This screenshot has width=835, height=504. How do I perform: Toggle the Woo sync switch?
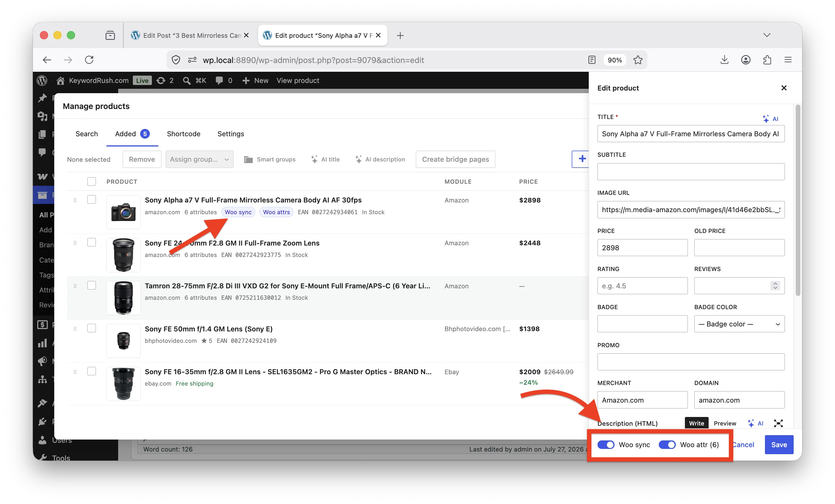tap(605, 445)
